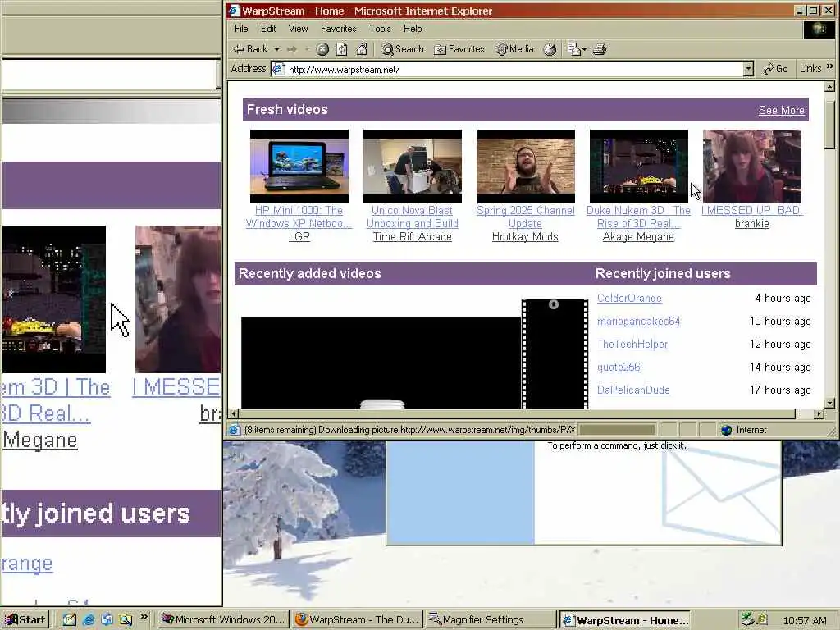The height and width of the screenshot is (630, 840).
Task: Click the Stop loading button
Action: [322, 49]
